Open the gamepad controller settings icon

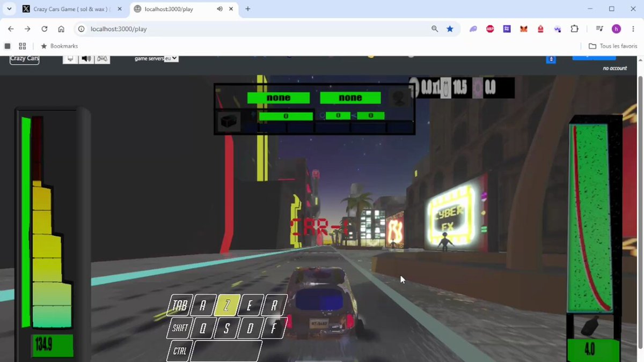102,59
